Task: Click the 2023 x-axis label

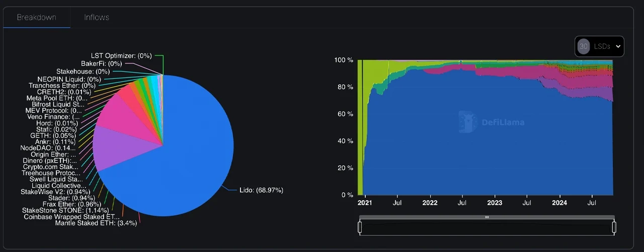Action: [495, 203]
